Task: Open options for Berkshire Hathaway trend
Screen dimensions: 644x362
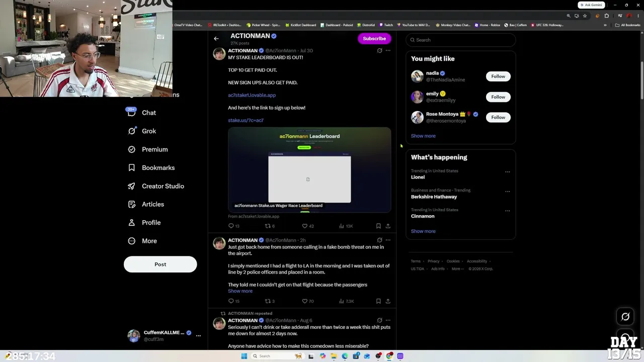Action: pos(507,192)
